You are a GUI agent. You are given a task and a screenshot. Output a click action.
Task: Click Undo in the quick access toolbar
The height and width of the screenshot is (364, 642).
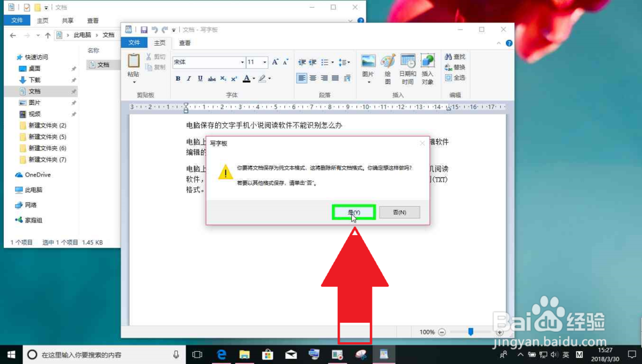(x=154, y=30)
